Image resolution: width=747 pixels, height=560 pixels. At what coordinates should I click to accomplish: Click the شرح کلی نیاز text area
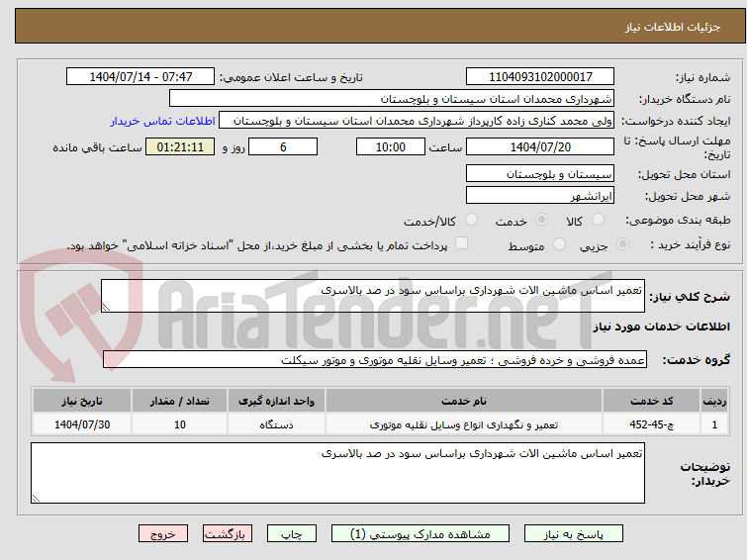click(373, 296)
